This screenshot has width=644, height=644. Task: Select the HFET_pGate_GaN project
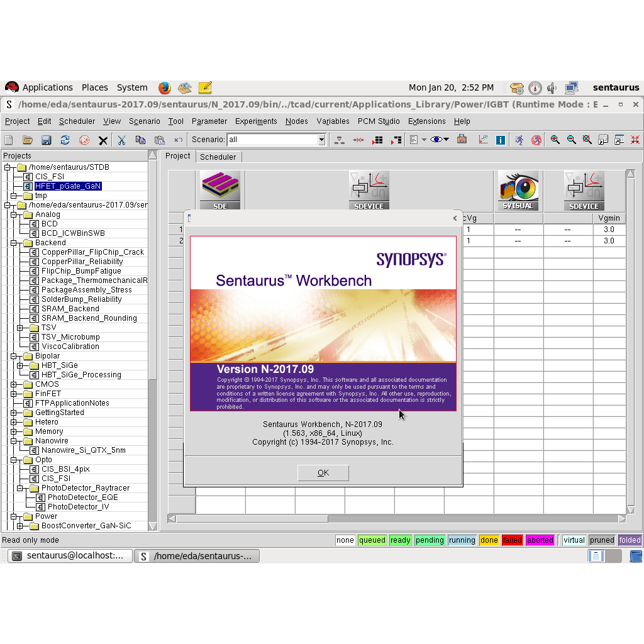click(x=68, y=186)
